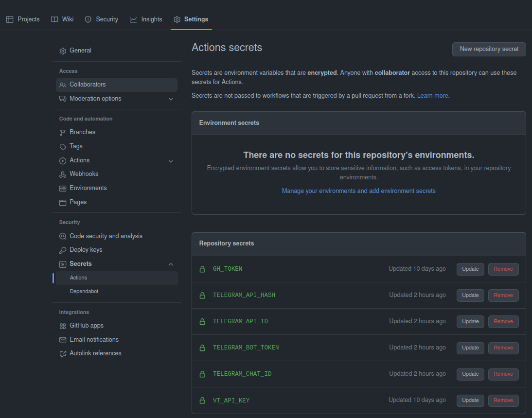Open the Security tab

coord(102,19)
